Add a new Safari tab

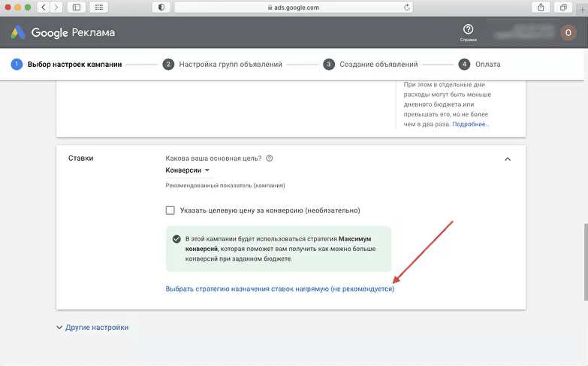point(583,10)
